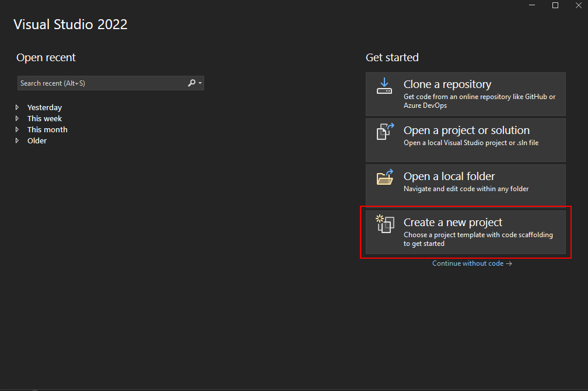
Task: Click the folder icon beside Open a local folder
Action: (384, 178)
